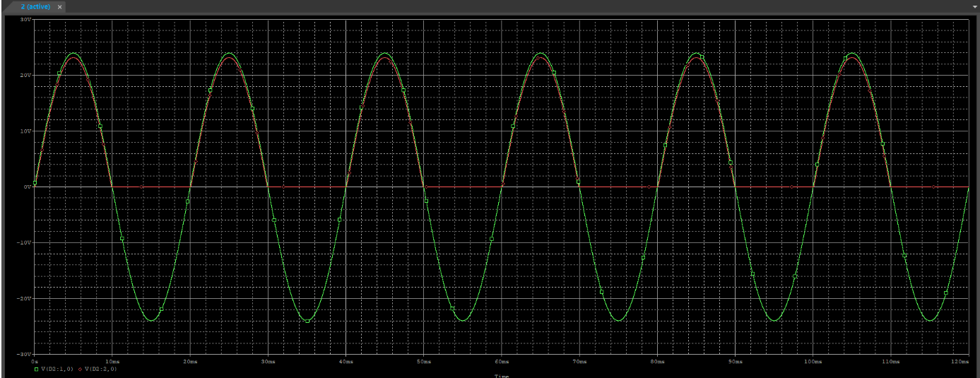Screen dimensions: 980x378
Task: Open the window list dropdown arrow
Action: click(x=975, y=6)
